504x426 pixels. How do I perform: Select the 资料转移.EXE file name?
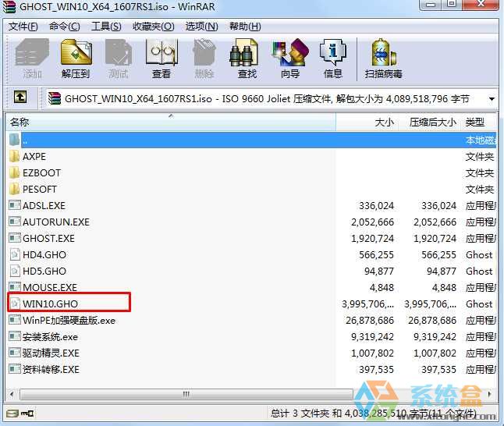(51, 369)
